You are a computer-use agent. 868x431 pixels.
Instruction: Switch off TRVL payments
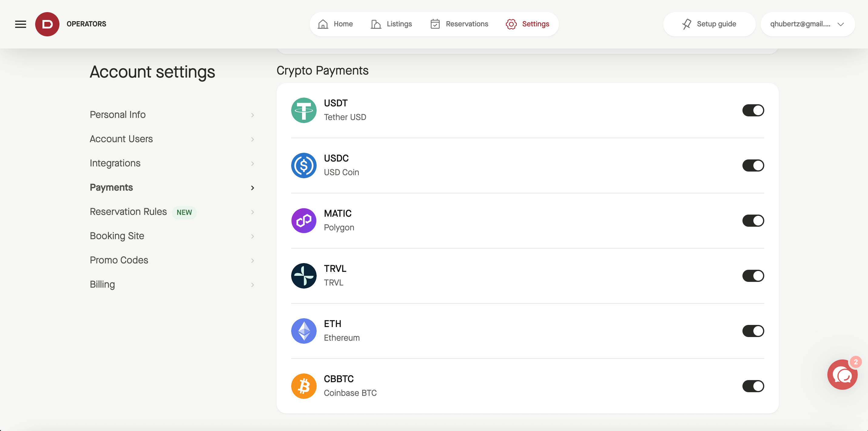coord(753,276)
